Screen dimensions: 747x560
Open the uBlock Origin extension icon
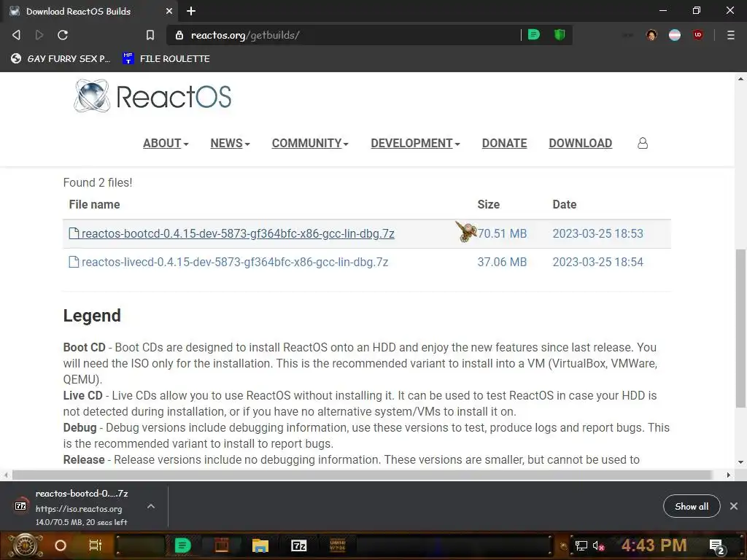point(698,35)
